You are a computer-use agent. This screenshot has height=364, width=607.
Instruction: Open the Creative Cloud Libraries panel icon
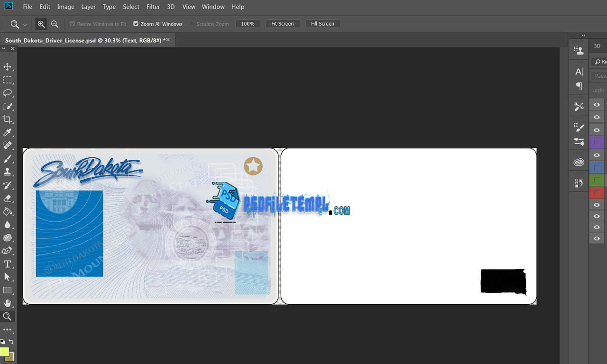579,162
